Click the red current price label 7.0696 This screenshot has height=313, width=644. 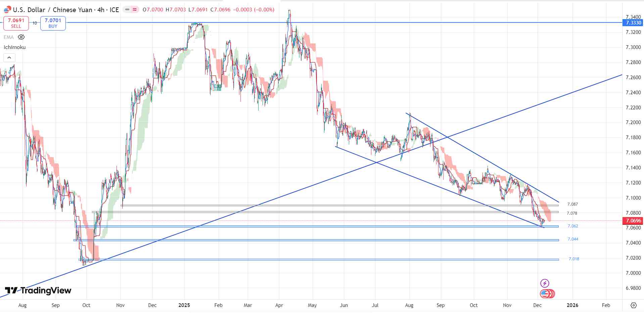click(633, 221)
